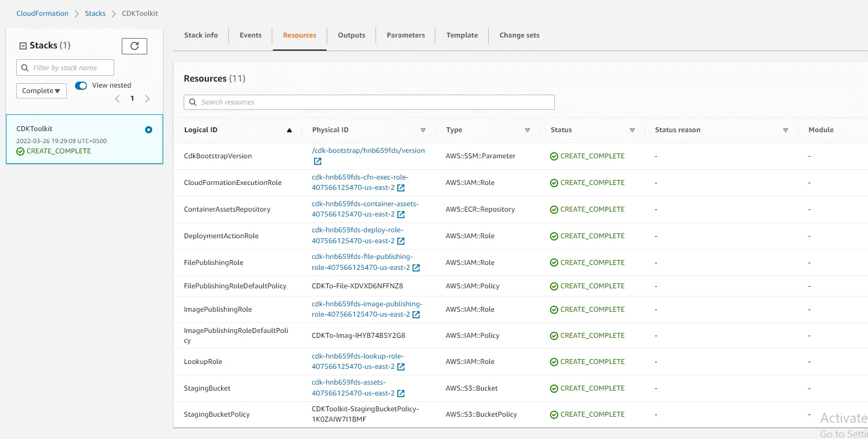Click CDKTo-Imag-IHYB74B5Y2G8 physical ID text
The height and width of the screenshot is (439, 868).
coord(358,336)
